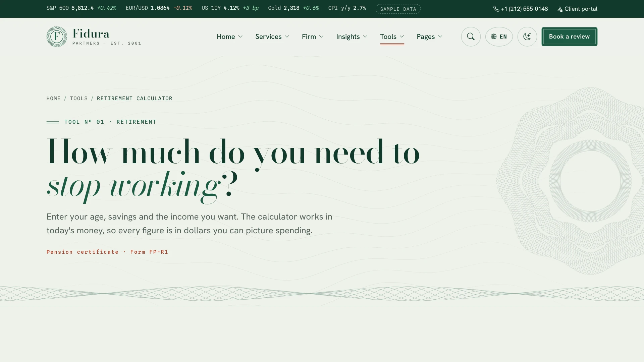The image size is (644, 362).
Task: Go to TOOLS breadcrumb
Action: pyautogui.click(x=78, y=99)
